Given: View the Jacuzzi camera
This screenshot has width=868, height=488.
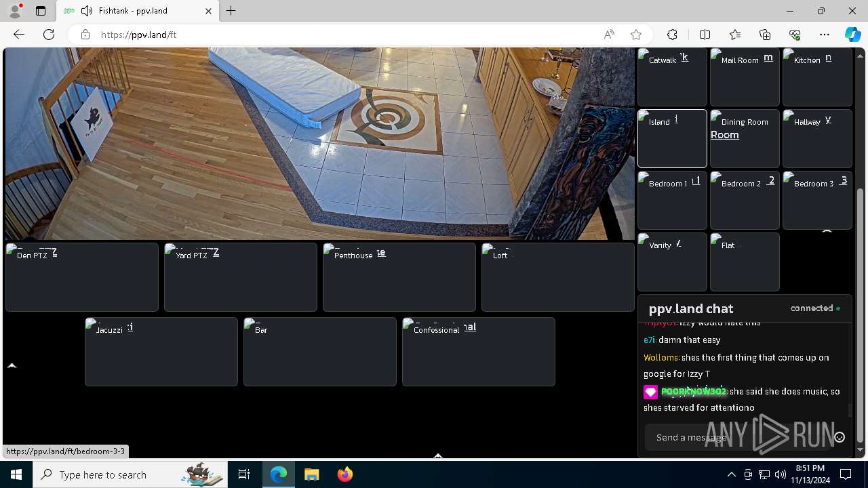Looking at the screenshot, I should click(161, 352).
